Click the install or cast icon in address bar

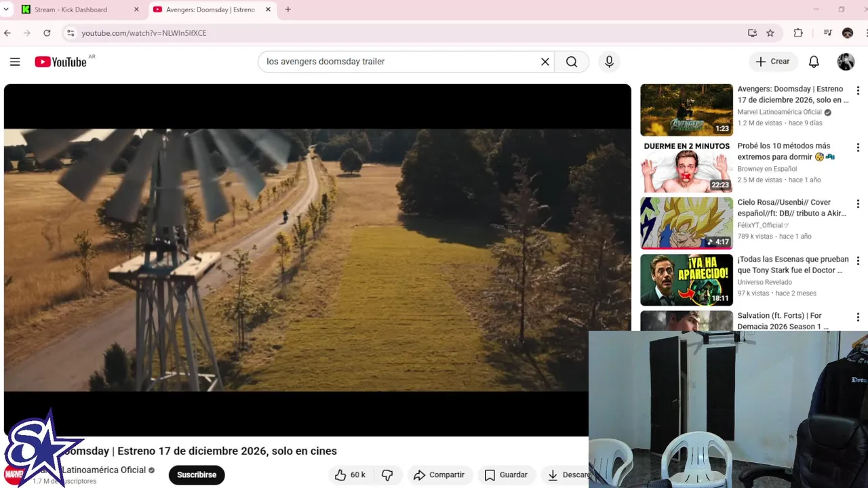coord(752,33)
